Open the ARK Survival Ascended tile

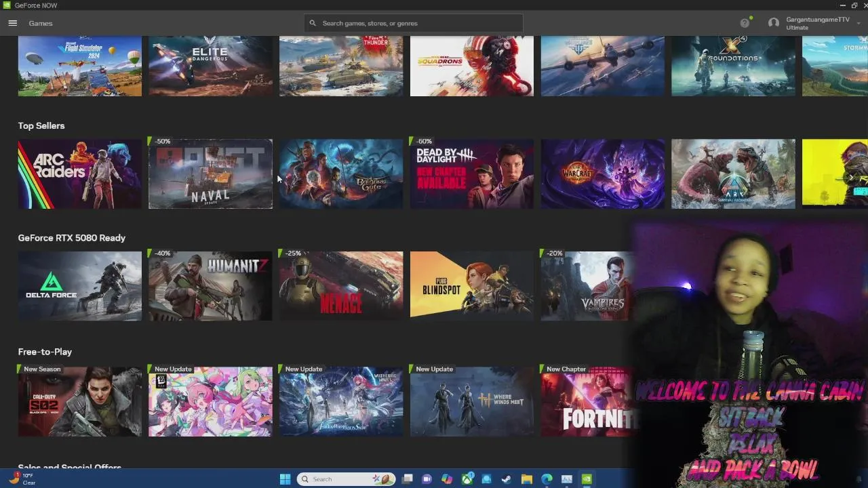[x=733, y=174]
